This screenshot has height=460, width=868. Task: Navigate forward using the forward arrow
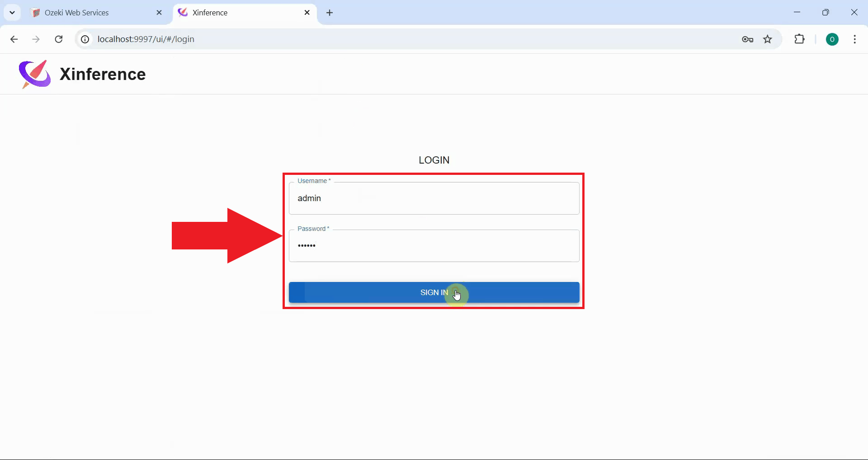(x=36, y=39)
